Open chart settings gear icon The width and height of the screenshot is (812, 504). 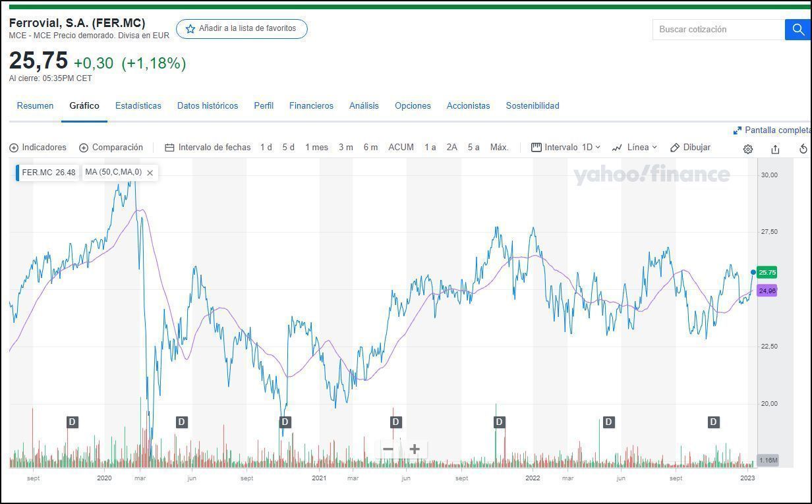coord(747,149)
